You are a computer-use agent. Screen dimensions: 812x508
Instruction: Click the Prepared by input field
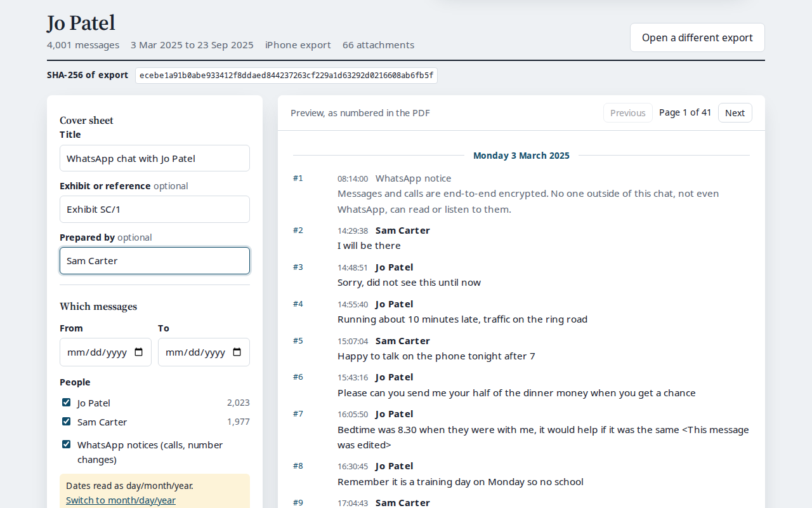pyautogui.click(x=155, y=260)
